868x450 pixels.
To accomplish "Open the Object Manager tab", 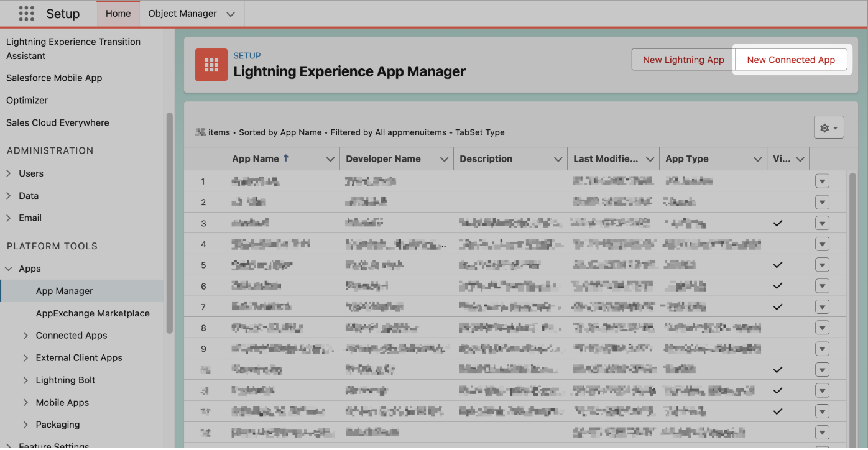I will click(x=182, y=13).
